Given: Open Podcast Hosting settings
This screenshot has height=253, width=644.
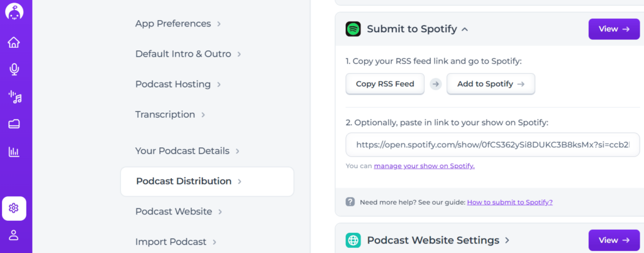Looking at the screenshot, I should [178, 84].
